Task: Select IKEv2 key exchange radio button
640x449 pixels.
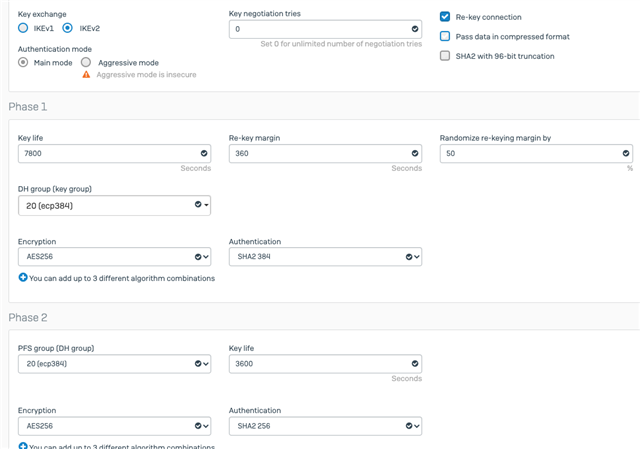Action: pyautogui.click(x=67, y=28)
